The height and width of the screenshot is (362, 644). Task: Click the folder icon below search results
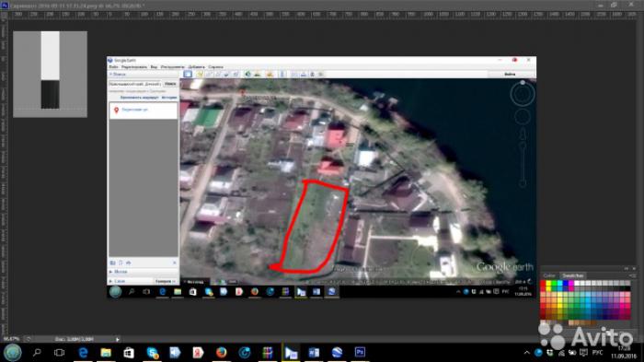(112, 263)
